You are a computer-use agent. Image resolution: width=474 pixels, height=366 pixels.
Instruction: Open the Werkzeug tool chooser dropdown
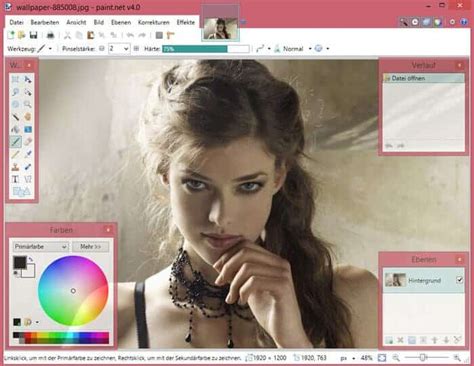pos(50,49)
